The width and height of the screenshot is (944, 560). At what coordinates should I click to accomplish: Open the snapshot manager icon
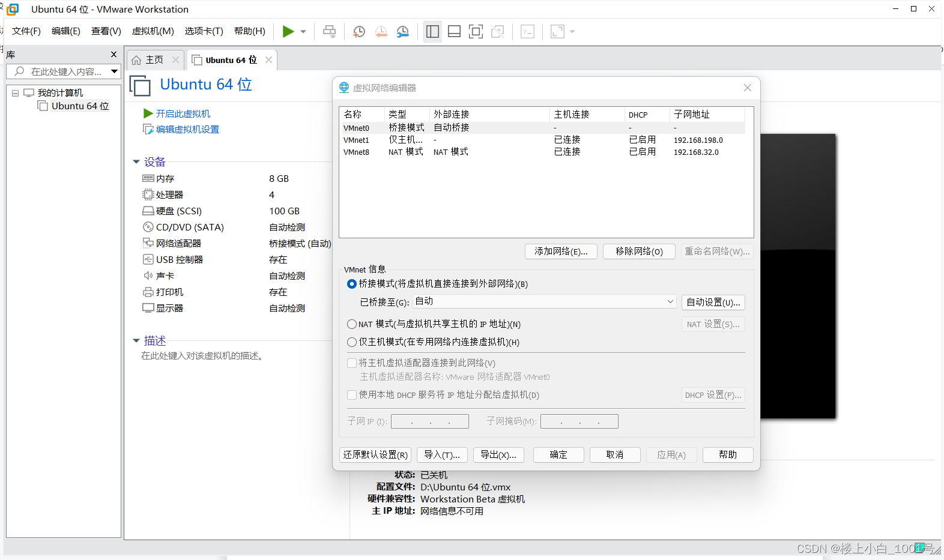click(403, 31)
